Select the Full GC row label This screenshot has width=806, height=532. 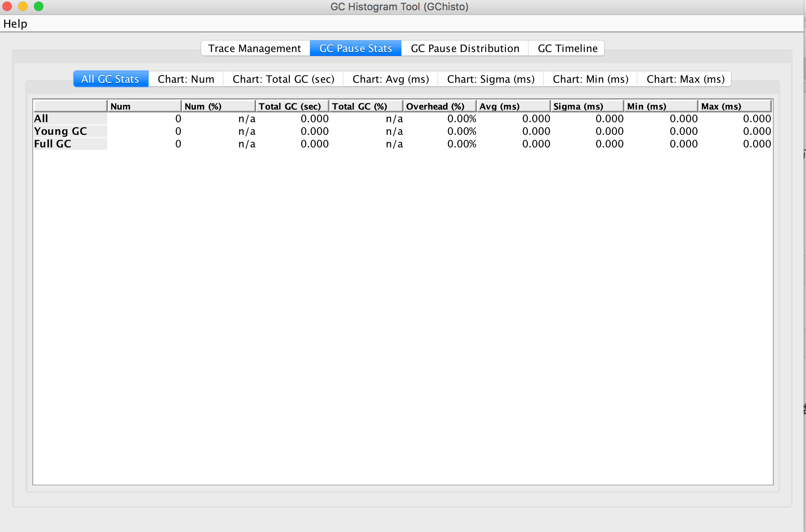pyautogui.click(x=52, y=144)
